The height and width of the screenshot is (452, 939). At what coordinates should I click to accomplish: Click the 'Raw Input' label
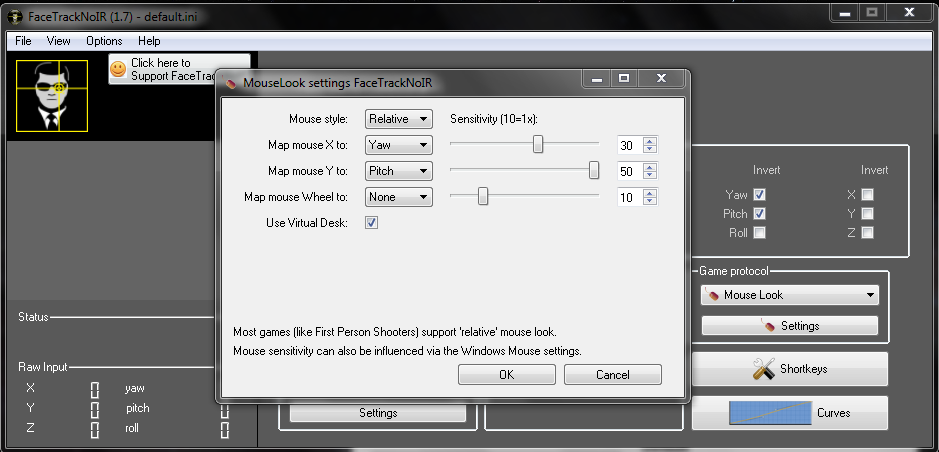tap(43, 367)
